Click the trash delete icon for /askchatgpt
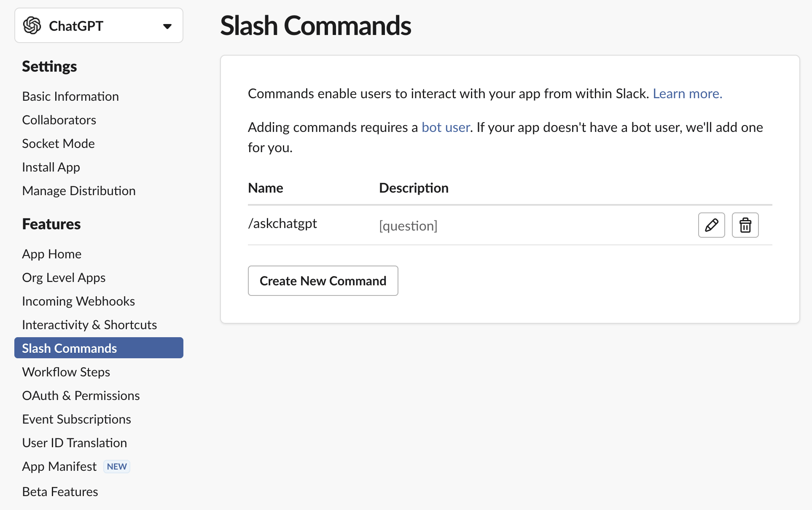This screenshot has height=510, width=812. 745,225
